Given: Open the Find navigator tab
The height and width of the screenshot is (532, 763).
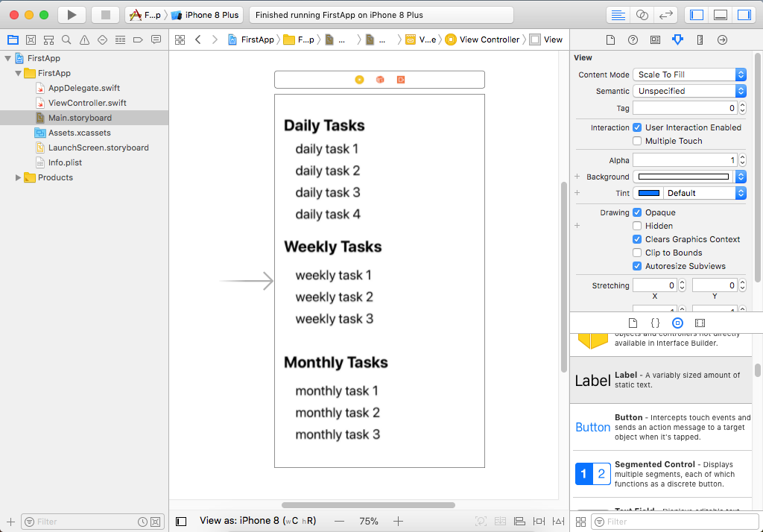Looking at the screenshot, I should [x=66, y=40].
